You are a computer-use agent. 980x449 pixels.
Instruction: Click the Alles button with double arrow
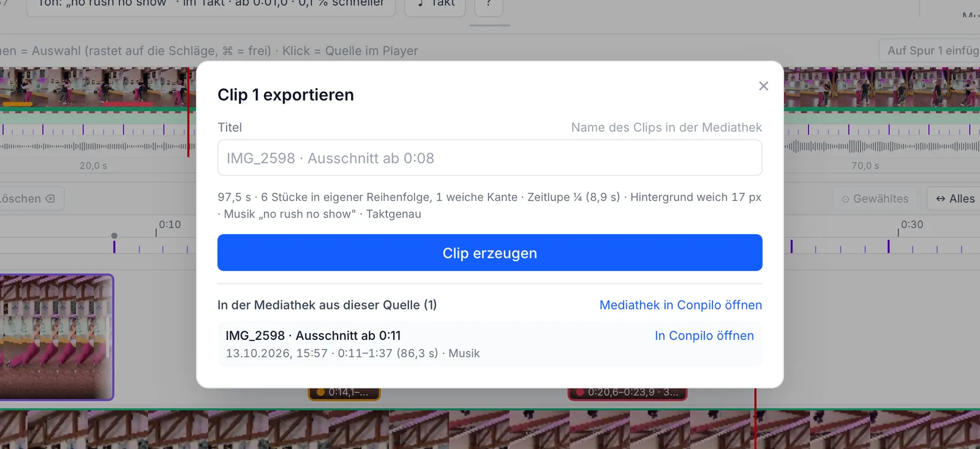click(954, 198)
